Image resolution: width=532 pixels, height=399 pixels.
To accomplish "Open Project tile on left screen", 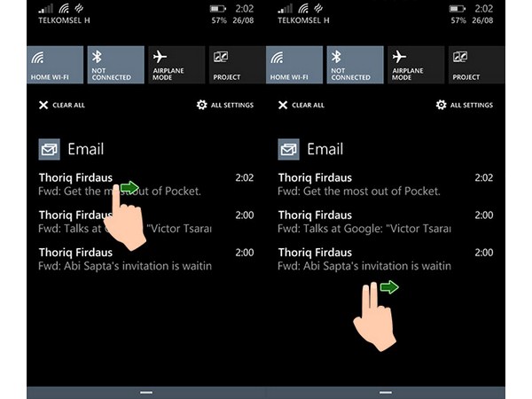I will (x=235, y=65).
